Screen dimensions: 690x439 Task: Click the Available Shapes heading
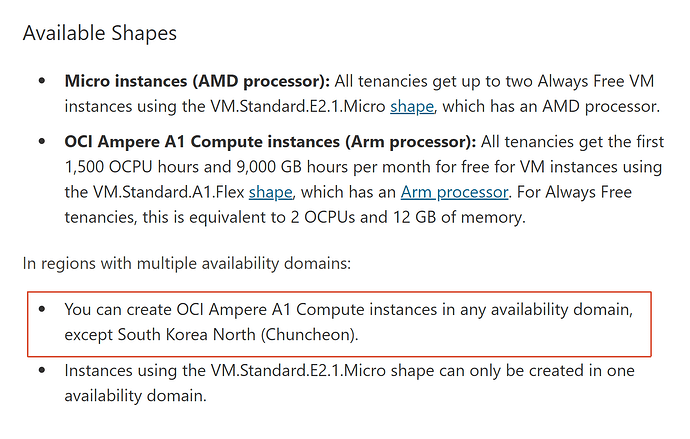(x=100, y=33)
